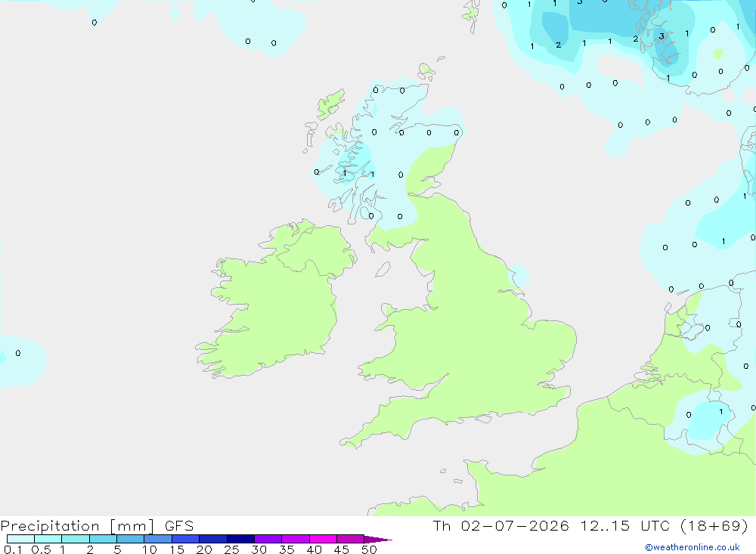Select the 0.5–1 mm legend color box
The height and width of the screenshot is (554, 756).
click(x=48, y=539)
